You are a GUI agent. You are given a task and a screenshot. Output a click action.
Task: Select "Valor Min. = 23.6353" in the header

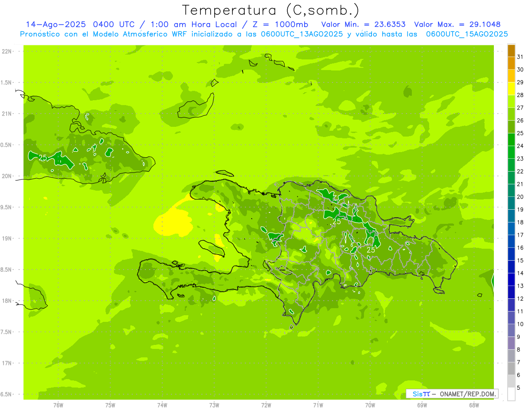point(363,24)
